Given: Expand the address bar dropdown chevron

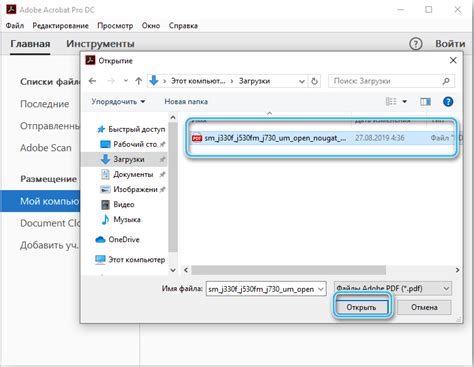Looking at the screenshot, I should coord(302,81).
